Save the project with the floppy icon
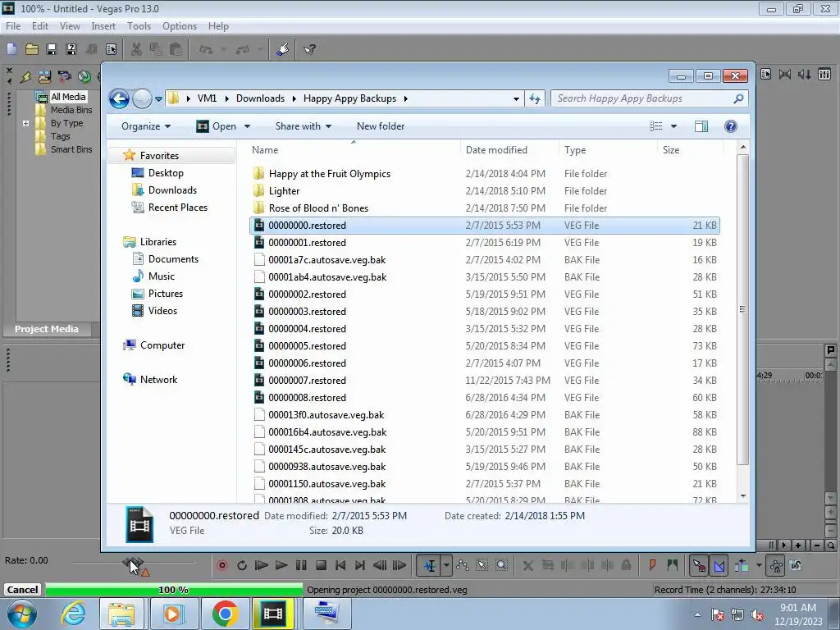 pos(52,49)
